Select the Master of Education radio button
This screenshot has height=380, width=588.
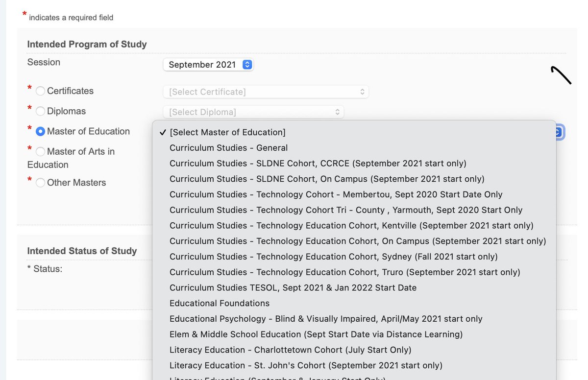[40, 131]
